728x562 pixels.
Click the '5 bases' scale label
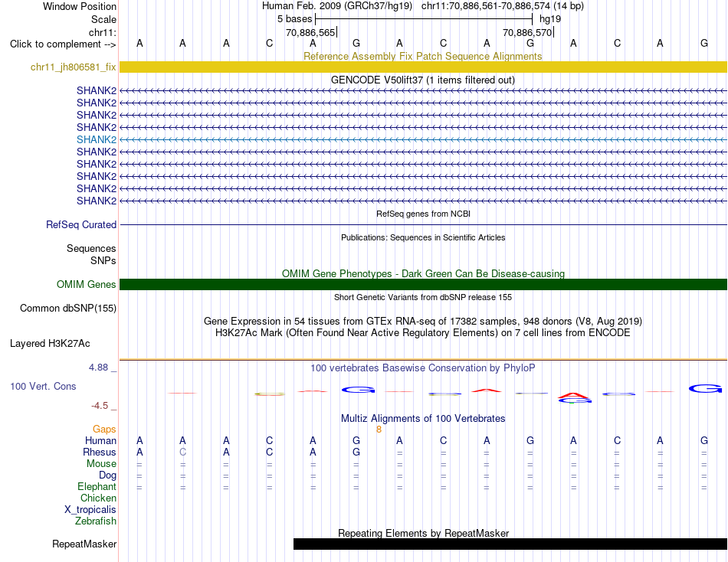click(294, 19)
